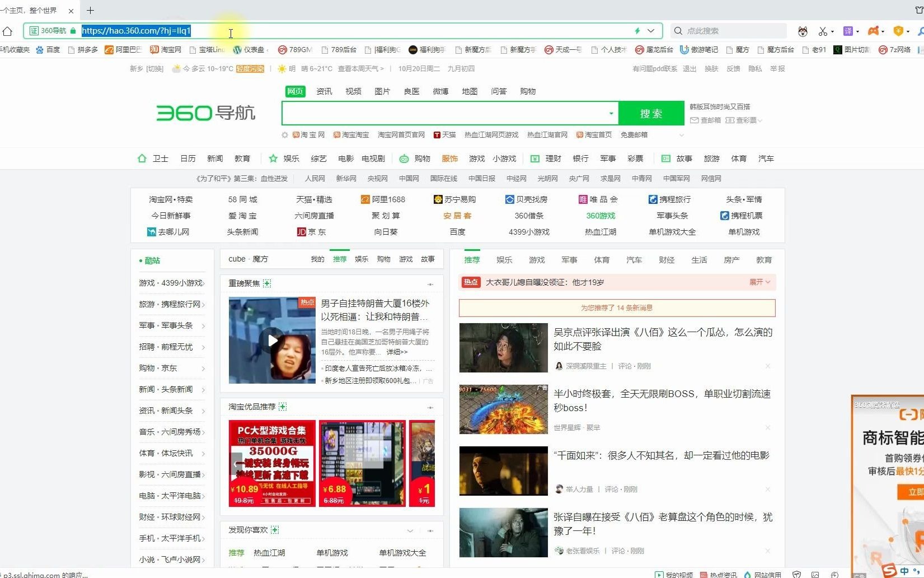Switch news feed to 军事 tab
Viewport: 924px width, 578px height.
click(569, 260)
